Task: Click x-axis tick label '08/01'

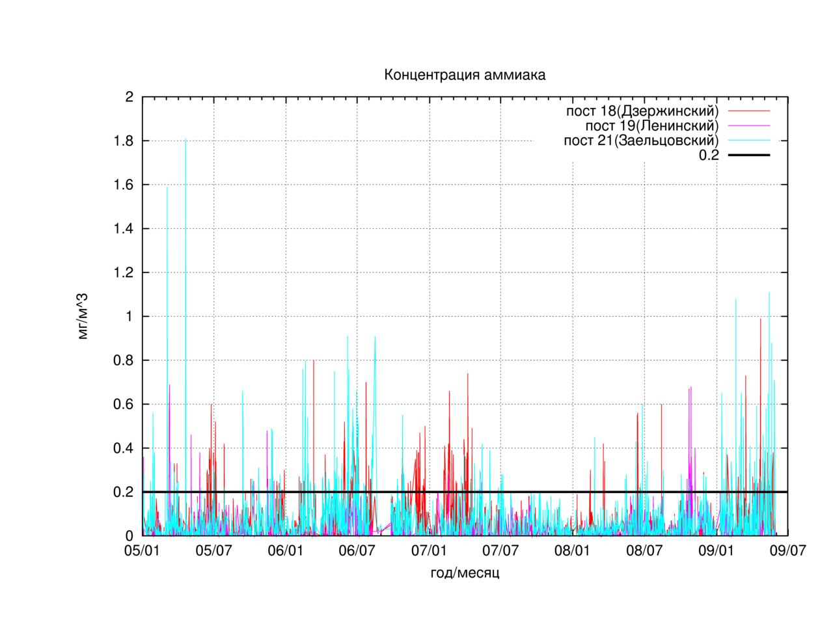Action: tap(573, 551)
